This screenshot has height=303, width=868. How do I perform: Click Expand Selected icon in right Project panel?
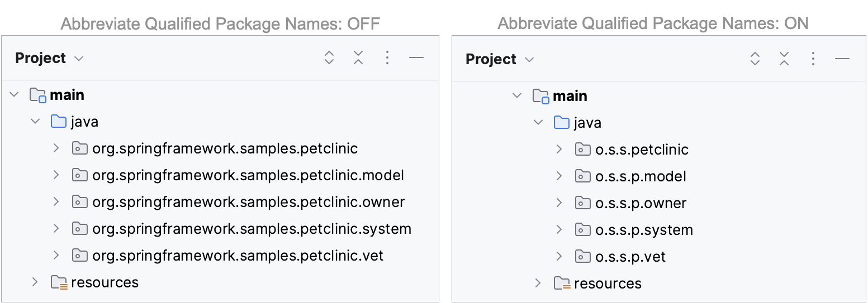tap(755, 59)
